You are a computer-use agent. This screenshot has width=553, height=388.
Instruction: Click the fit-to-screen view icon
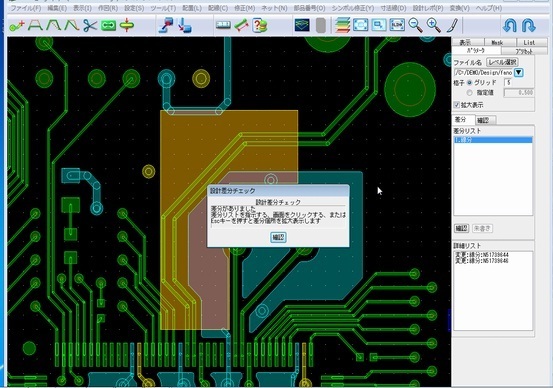point(360,25)
